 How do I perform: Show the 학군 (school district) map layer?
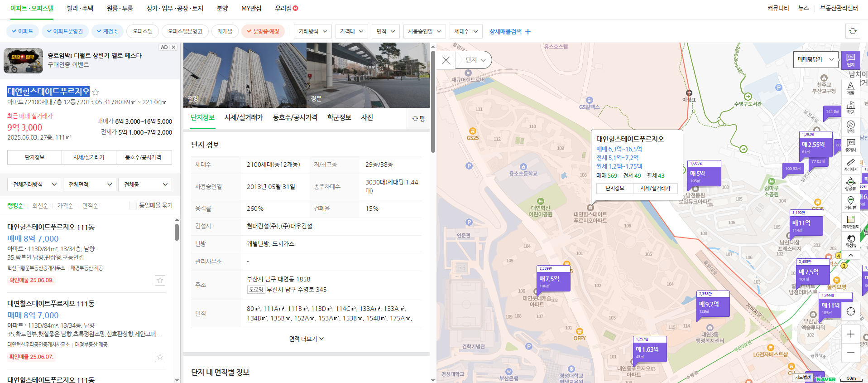(x=850, y=108)
